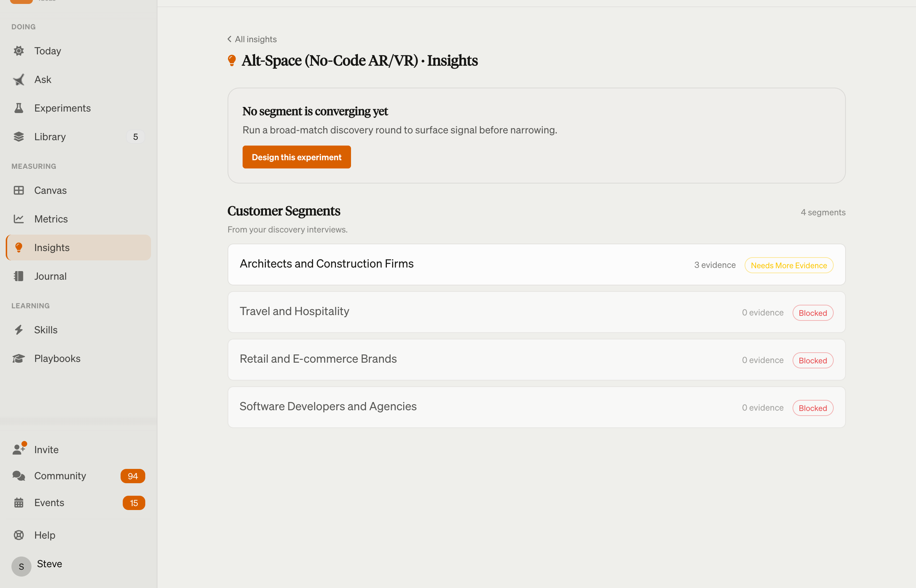Open the Ask menu item
This screenshot has width=916, height=588.
point(78,79)
